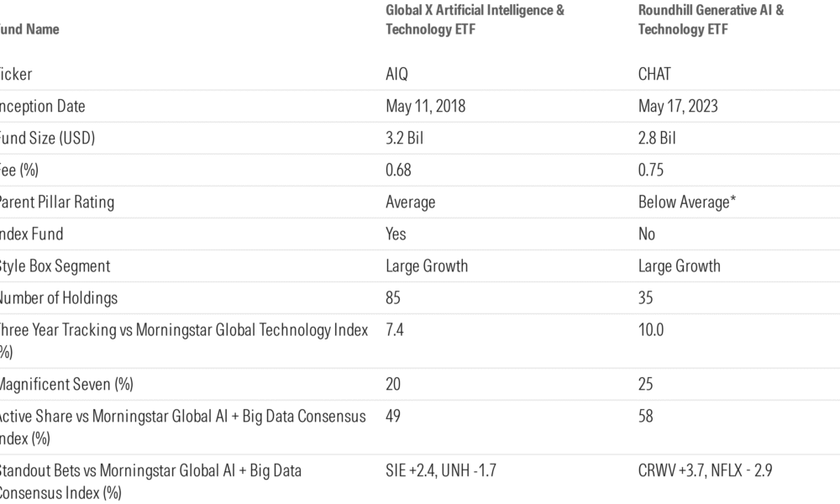Select the 3.2 Bil fund size value
Screen dimensions: 840x504
(x=405, y=139)
